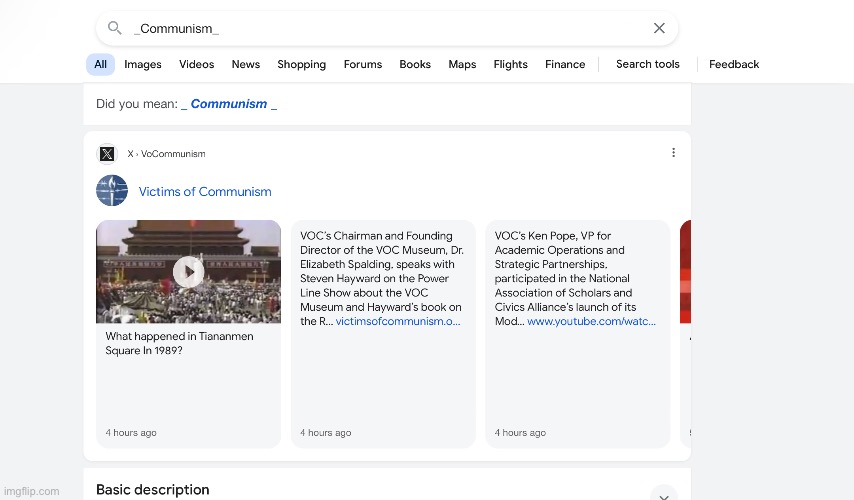Click the X logo icon of VoCommunism
The height and width of the screenshot is (500, 854).
(x=107, y=154)
